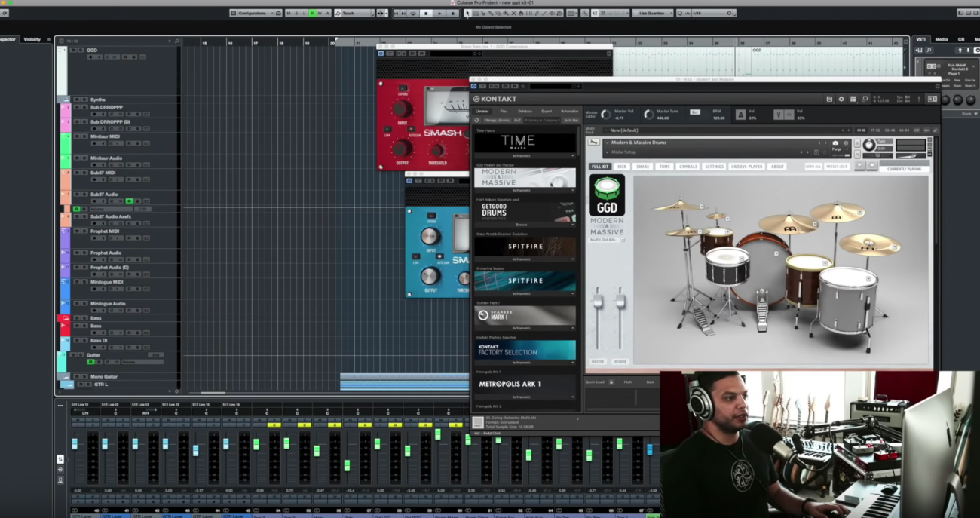Select the 17-32 rack page button

point(875,130)
